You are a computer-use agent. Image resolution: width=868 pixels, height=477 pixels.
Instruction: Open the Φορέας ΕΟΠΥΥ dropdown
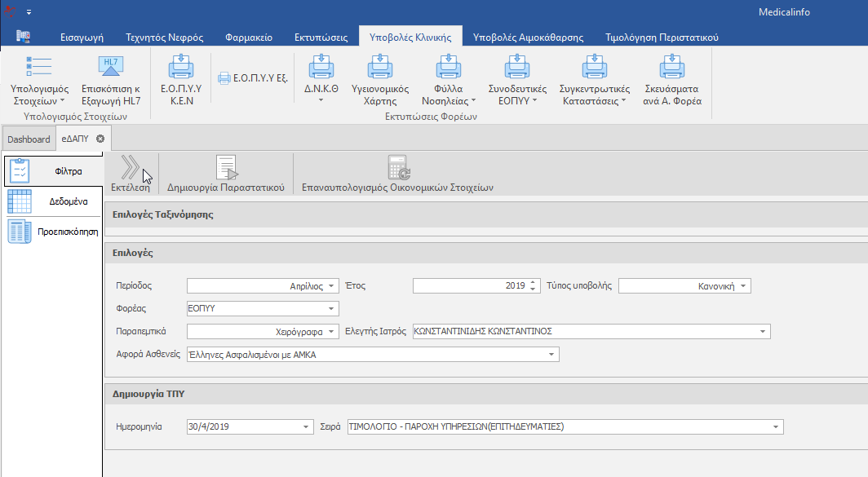331,309
